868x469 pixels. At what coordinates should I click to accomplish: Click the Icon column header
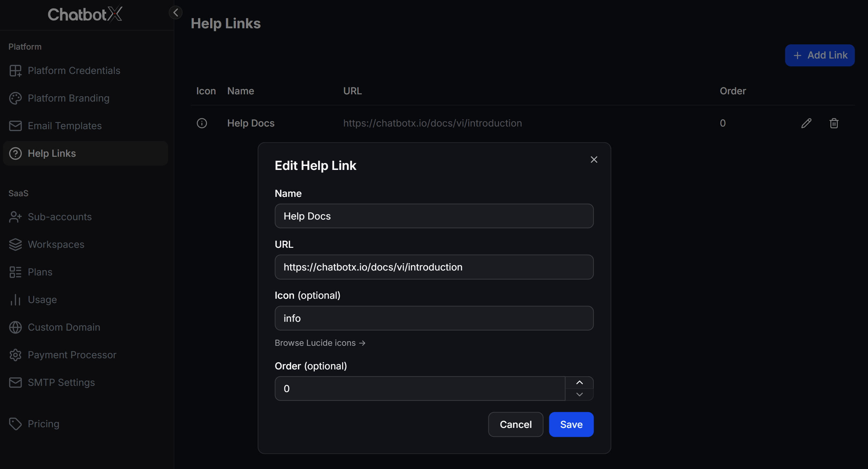(206, 91)
